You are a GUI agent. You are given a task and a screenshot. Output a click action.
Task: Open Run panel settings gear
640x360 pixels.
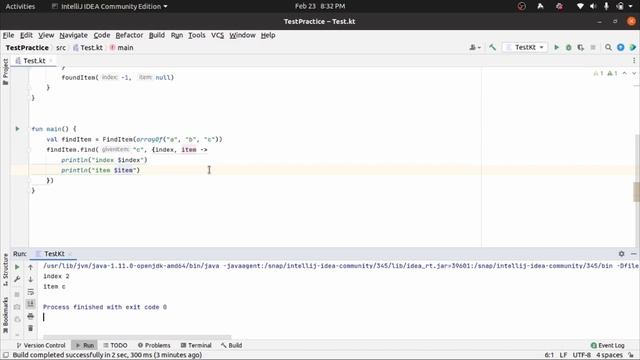coord(621,253)
